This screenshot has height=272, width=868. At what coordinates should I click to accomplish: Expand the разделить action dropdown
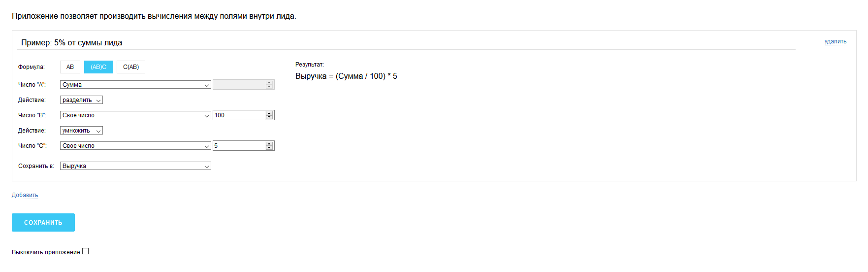pos(81,100)
